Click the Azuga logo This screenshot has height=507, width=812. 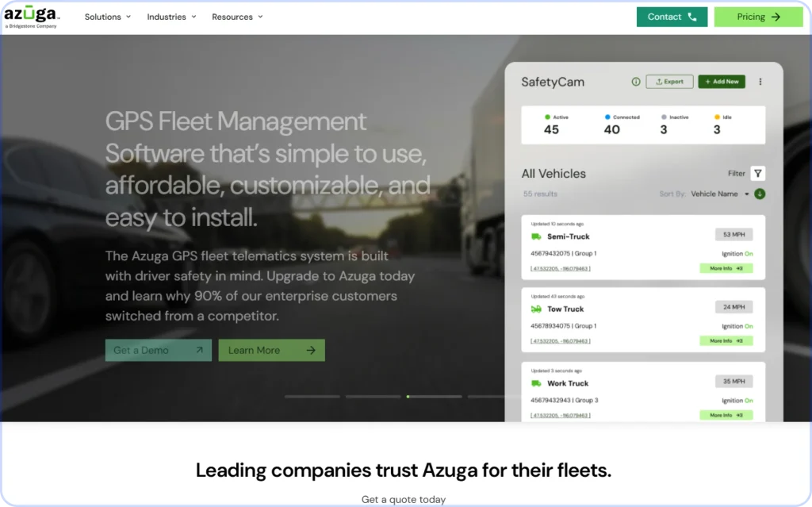pyautogui.click(x=31, y=17)
